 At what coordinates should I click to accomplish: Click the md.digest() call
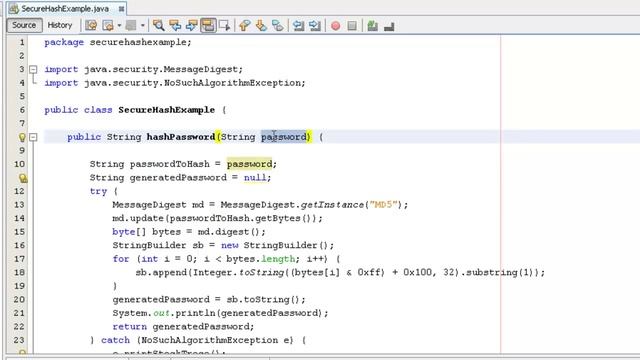[x=231, y=231]
